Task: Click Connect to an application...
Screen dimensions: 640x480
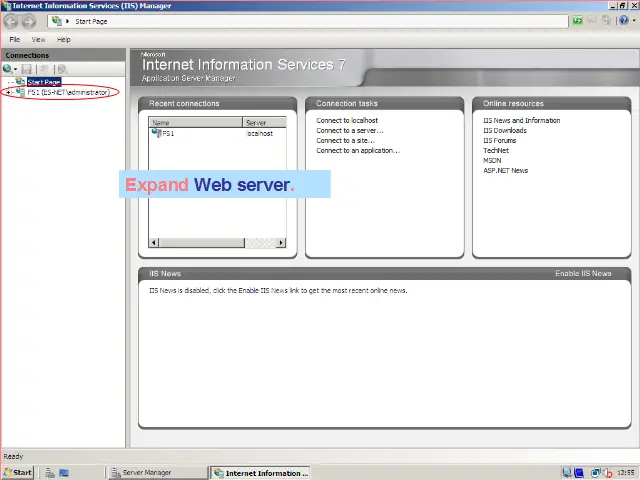Action: pos(358,151)
